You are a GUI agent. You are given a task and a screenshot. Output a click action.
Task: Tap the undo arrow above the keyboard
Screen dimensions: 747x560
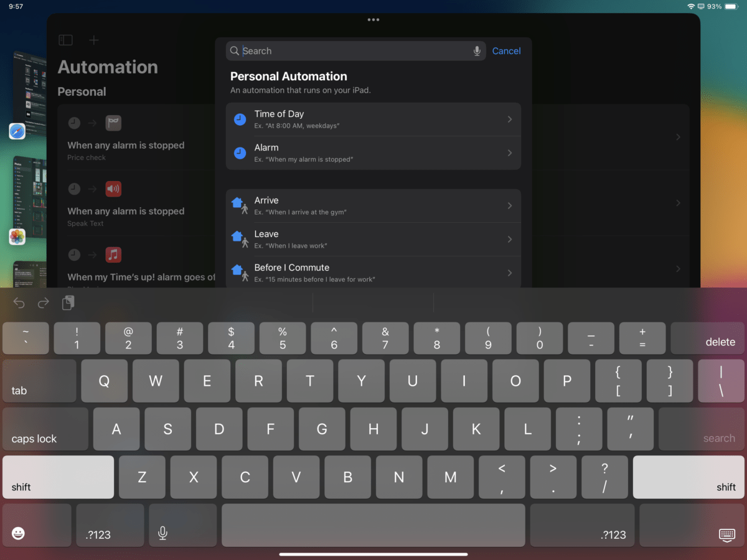pyautogui.click(x=18, y=302)
